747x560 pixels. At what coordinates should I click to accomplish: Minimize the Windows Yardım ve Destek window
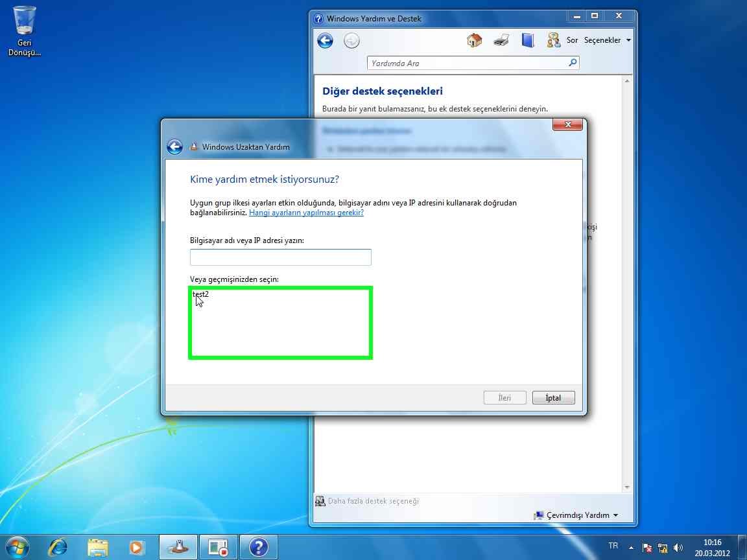(576, 16)
